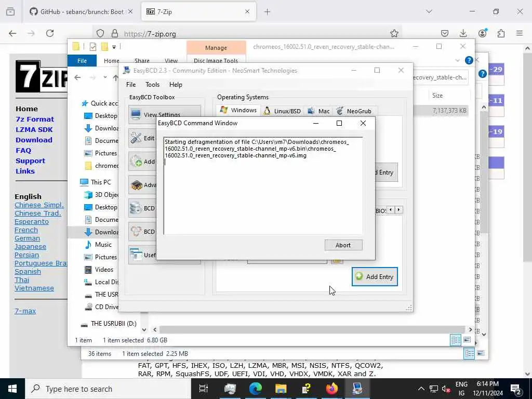This screenshot has height=399, width=532.
Task: Open the LZMA SDK link
Action: (x=34, y=129)
